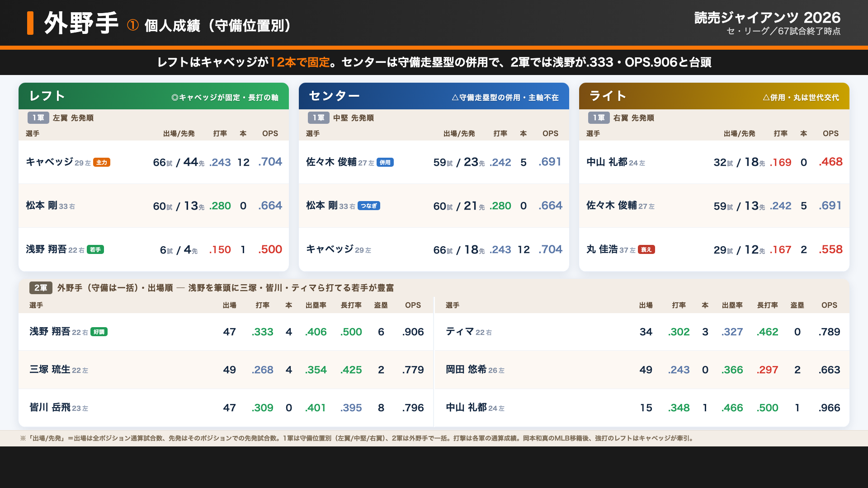Click 佐々木 俊輔's name in the ライト card
868x488 pixels.
coord(612,206)
